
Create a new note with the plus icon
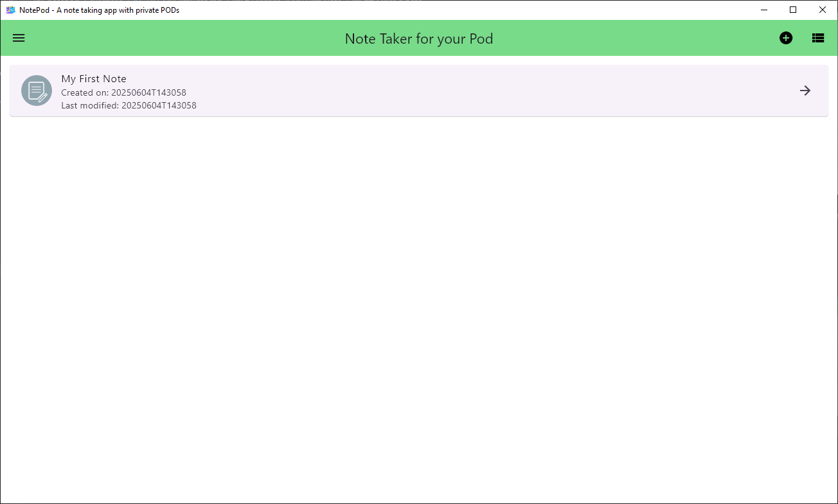786,38
